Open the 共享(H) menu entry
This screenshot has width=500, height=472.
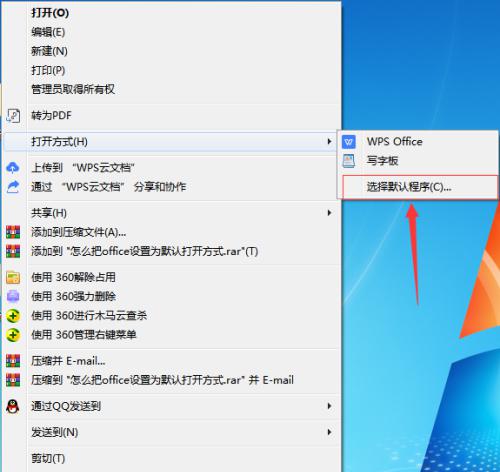[x=171, y=213]
